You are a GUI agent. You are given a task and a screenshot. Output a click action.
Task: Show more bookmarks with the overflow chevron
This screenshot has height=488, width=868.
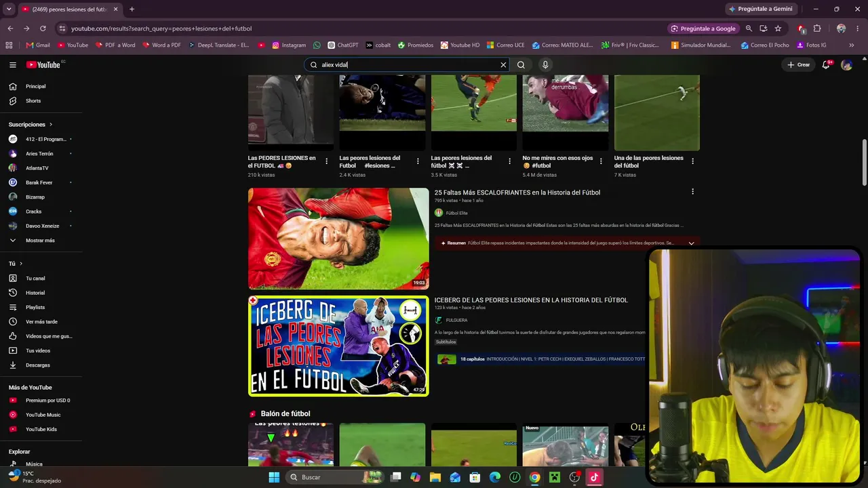click(x=852, y=45)
